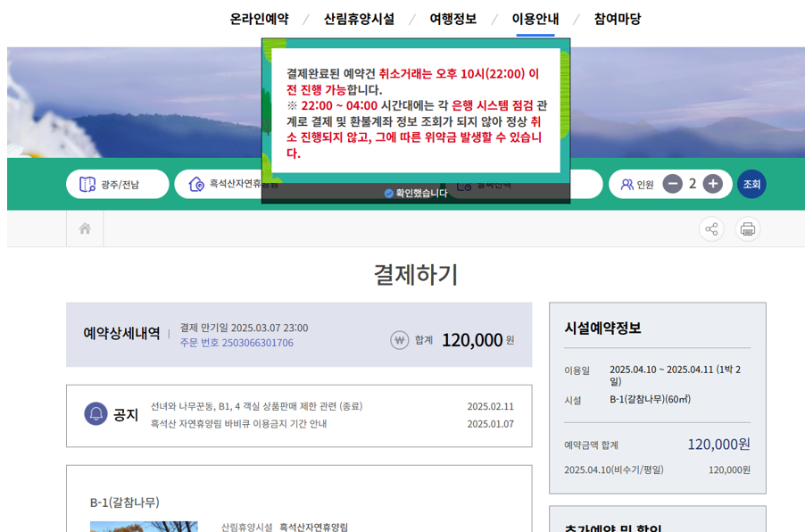Click the 인원 count value 2

click(693, 183)
